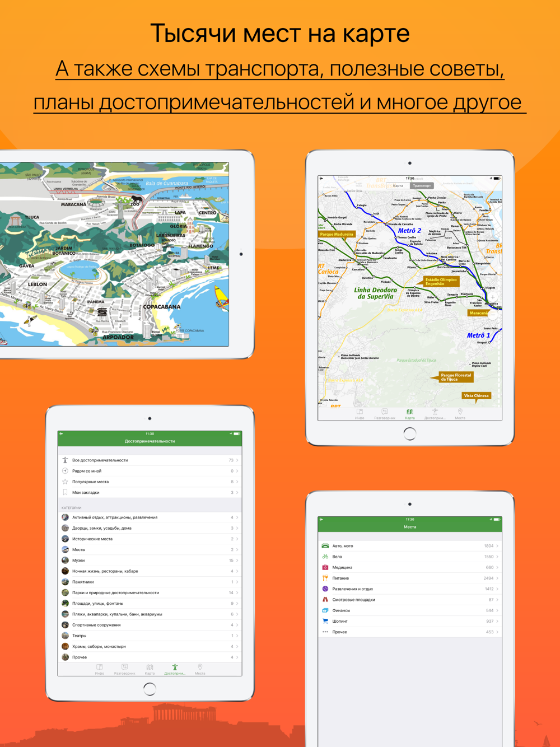
Task: Open Карта tab icon in the Достопримечательности screen
Action: (150, 667)
